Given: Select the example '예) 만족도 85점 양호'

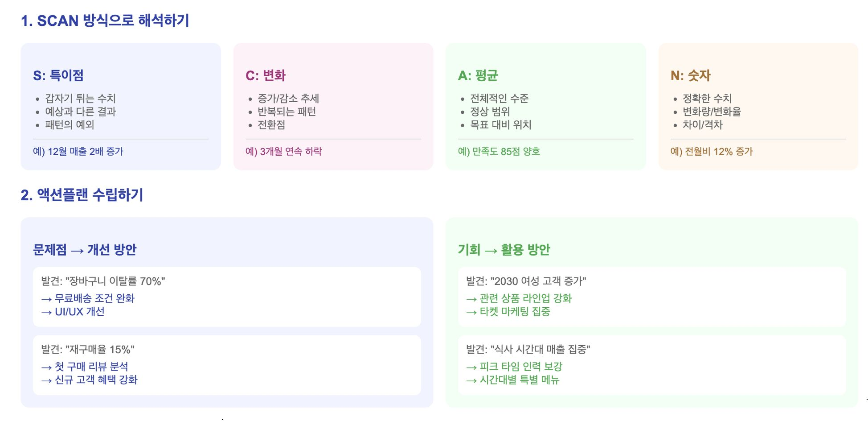Looking at the screenshot, I should [499, 152].
